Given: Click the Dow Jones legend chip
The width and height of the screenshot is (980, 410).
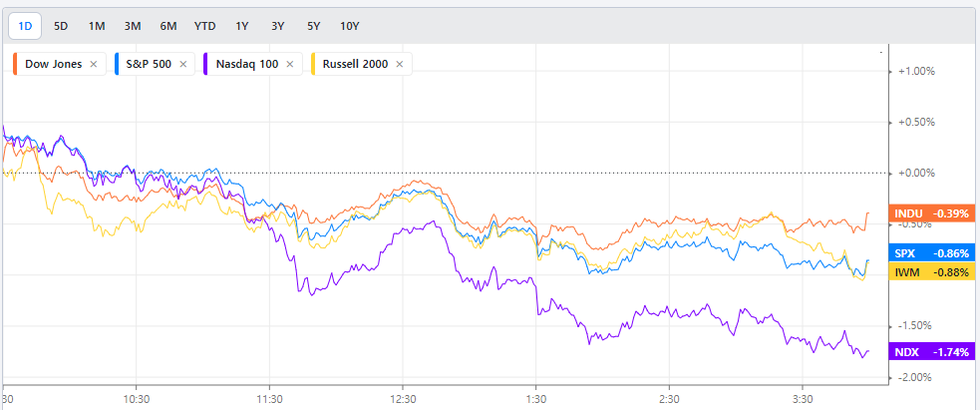Looking at the screenshot, I should coord(50,64).
